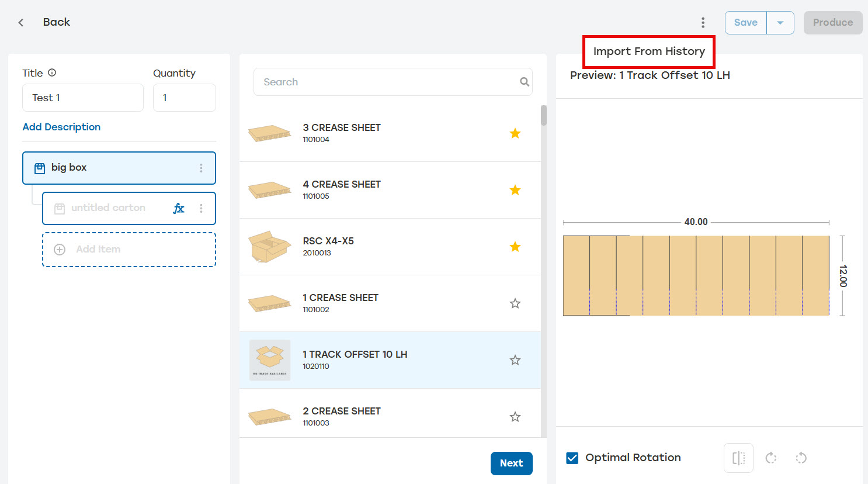Image resolution: width=868 pixels, height=484 pixels.
Task: Click the search magnifier icon
Action: click(525, 82)
